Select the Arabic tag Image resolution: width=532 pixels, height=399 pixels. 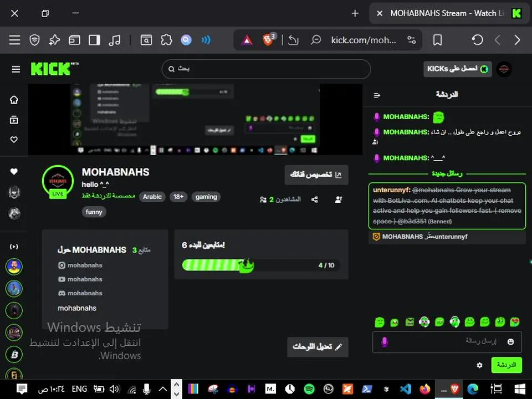(152, 197)
